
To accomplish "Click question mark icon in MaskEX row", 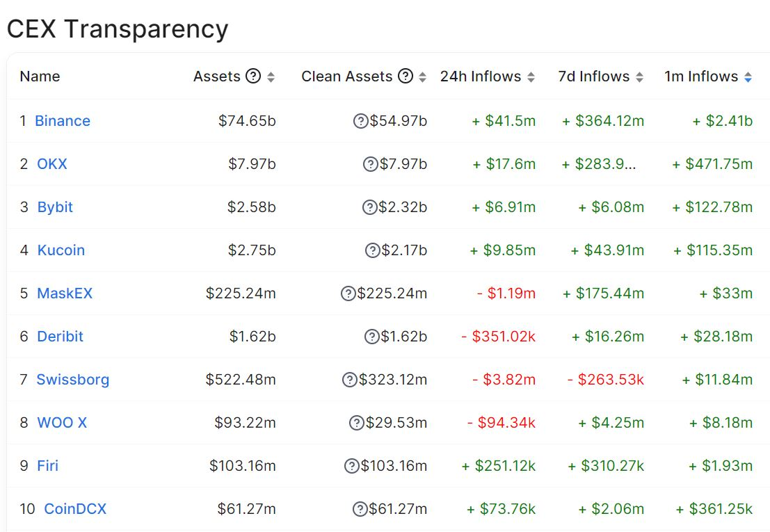I will coord(348,293).
